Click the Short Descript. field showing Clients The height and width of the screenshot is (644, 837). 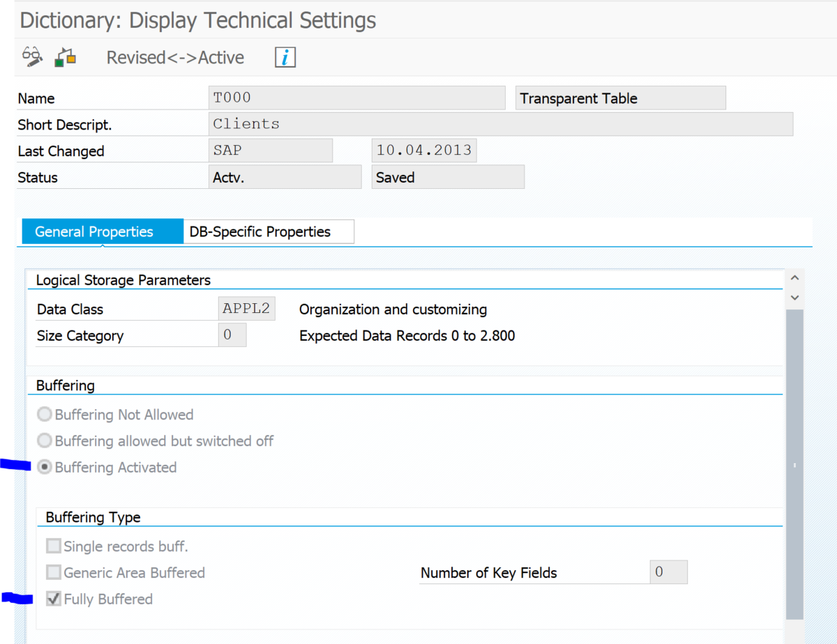click(x=488, y=123)
